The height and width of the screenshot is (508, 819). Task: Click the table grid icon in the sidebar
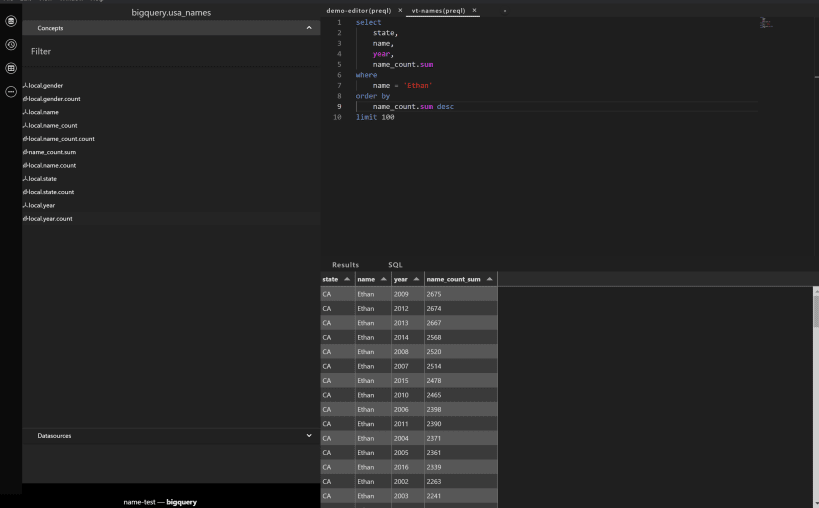(11, 68)
